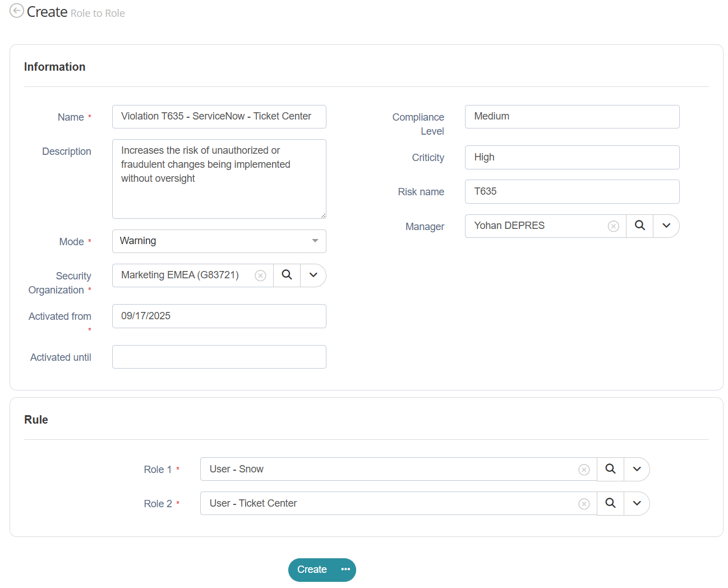728x588 pixels.
Task: Expand the Manager dropdown chevron
Action: [x=666, y=226]
